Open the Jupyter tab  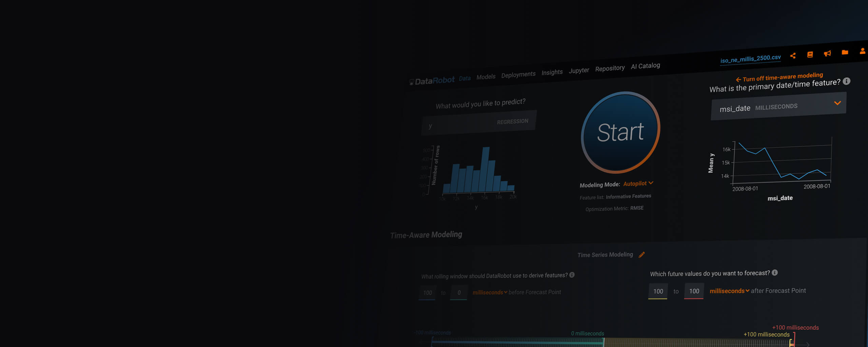pos(579,70)
